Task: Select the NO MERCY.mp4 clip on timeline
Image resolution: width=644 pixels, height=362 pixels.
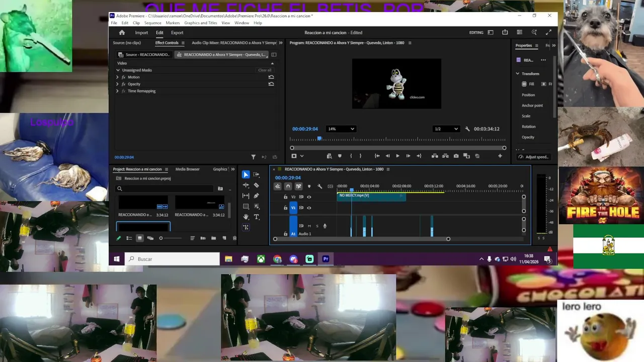Action: pyautogui.click(x=371, y=196)
